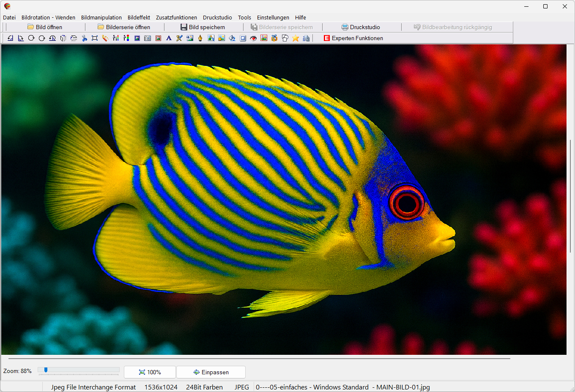
Task: Click the zoom slider handle
Action: [x=46, y=370]
